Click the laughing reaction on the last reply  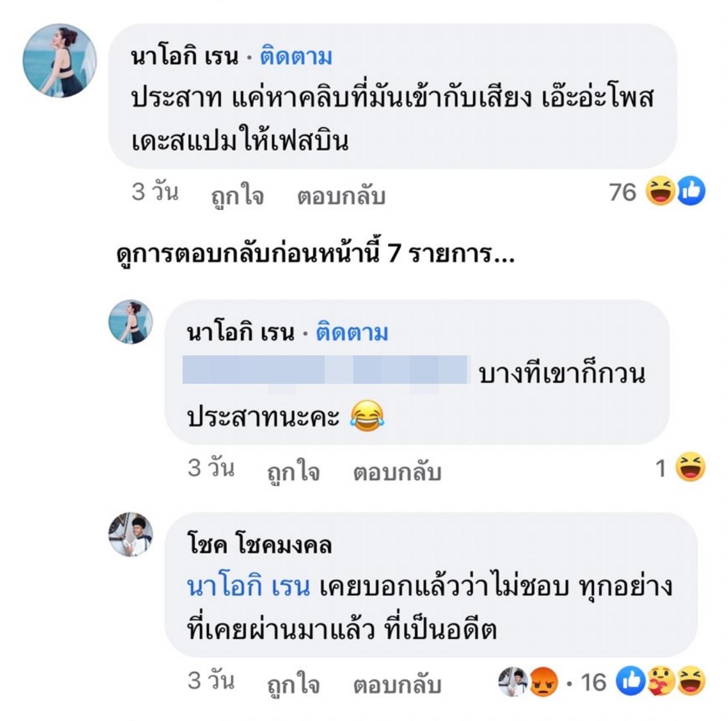[x=690, y=681]
